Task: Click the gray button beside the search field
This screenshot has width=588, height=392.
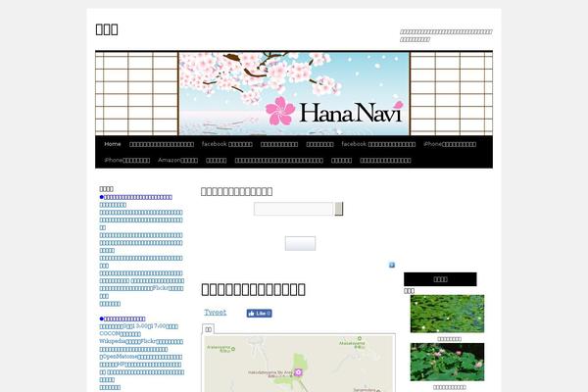Action: pos(339,209)
